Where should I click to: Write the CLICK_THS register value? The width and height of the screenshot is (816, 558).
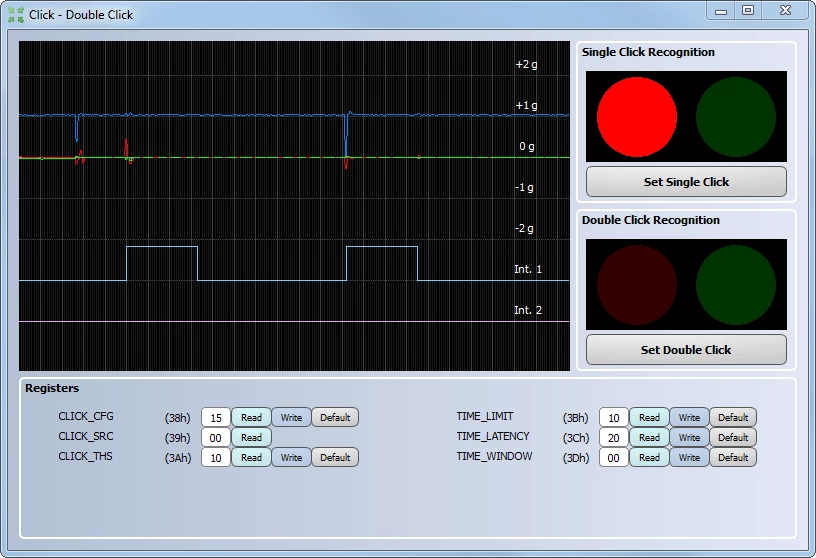(x=291, y=458)
